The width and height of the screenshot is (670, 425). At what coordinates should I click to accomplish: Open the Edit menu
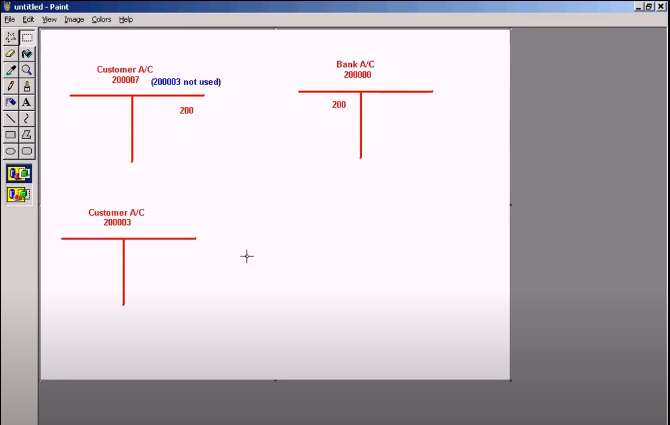[x=28, y=20]
